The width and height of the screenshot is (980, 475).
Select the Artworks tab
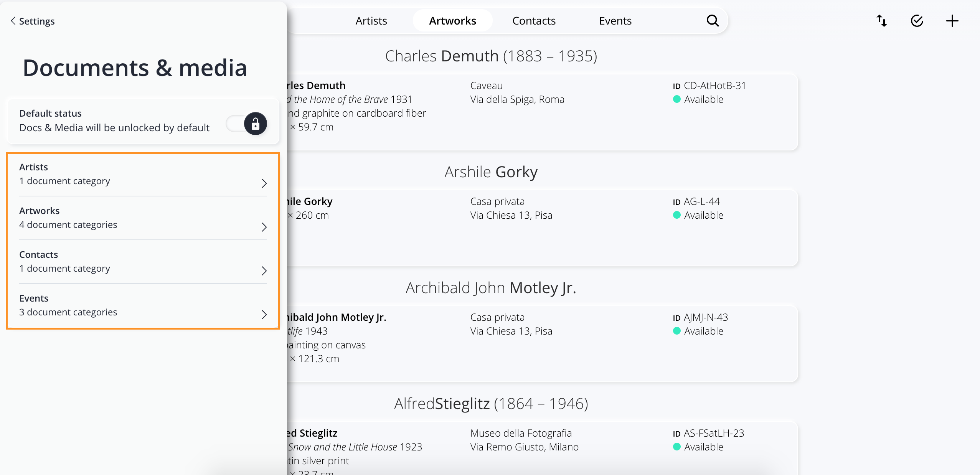pos(452,21)
